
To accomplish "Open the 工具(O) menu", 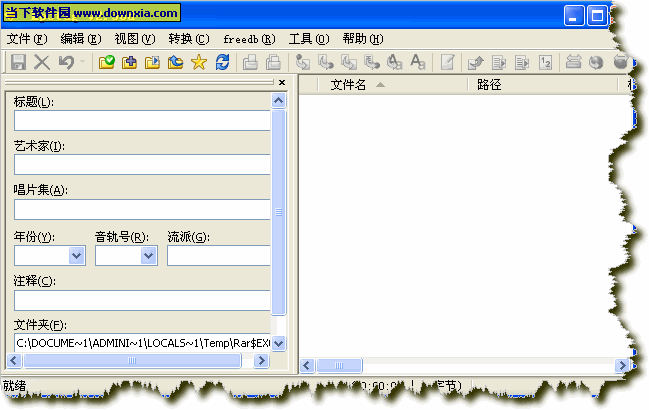I will coord(309,39).
